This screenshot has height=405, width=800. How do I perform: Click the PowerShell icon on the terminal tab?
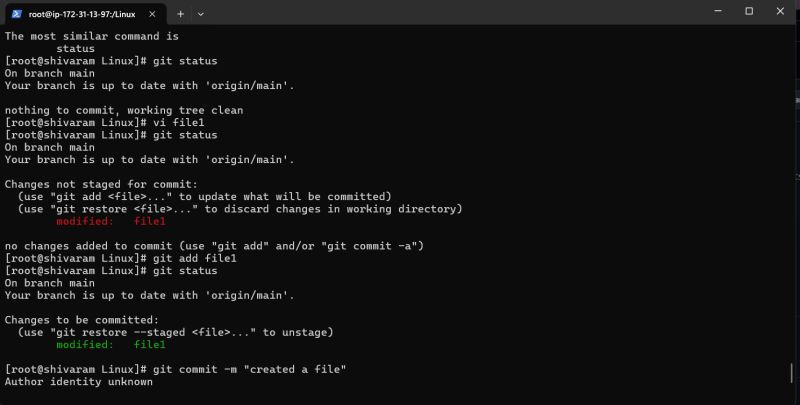[18, 14]
